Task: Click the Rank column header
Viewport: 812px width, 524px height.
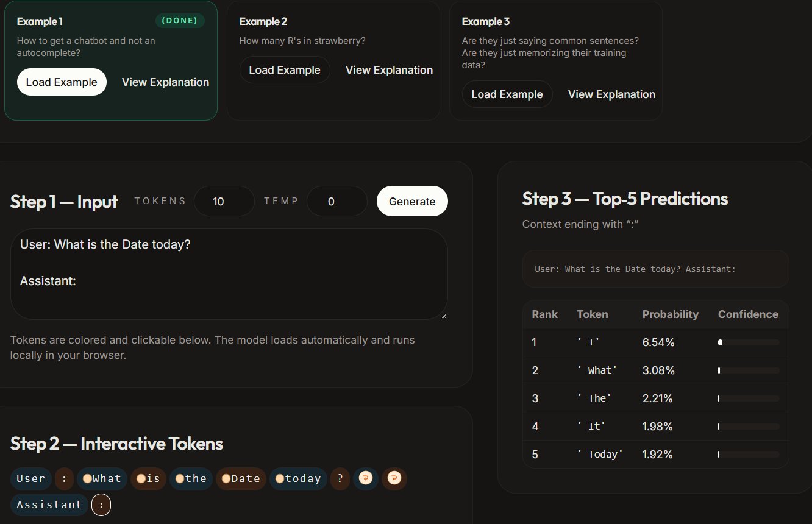Action: click(x=545, y=314)
